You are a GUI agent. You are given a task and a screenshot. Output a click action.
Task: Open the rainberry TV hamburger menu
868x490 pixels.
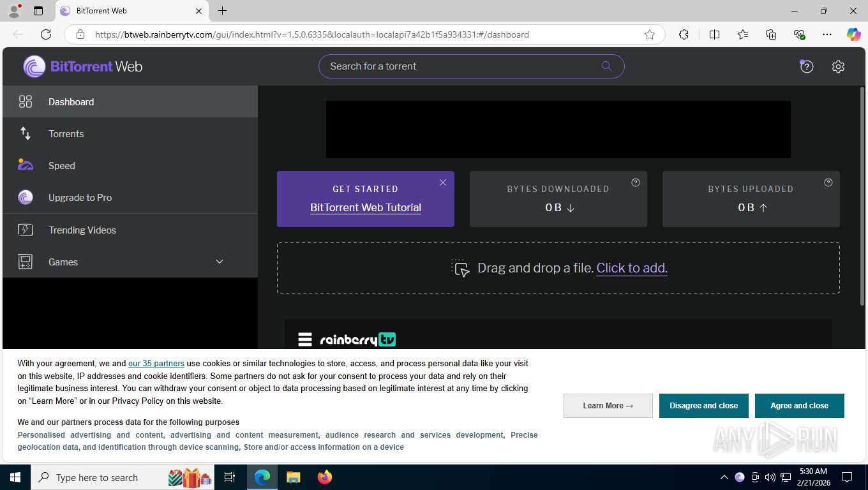[x=305, y=339]
